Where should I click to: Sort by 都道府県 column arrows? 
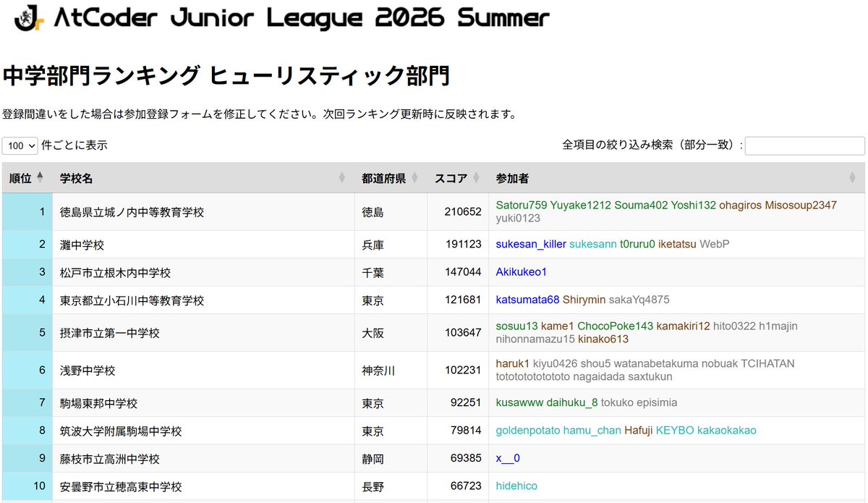coord(415,177)
